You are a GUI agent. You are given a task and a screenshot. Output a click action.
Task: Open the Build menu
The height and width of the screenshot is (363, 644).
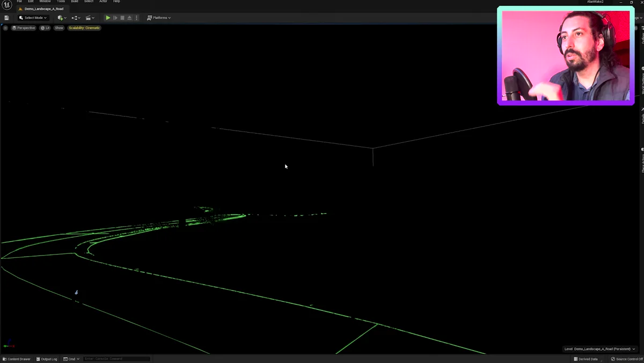point(75,2)
